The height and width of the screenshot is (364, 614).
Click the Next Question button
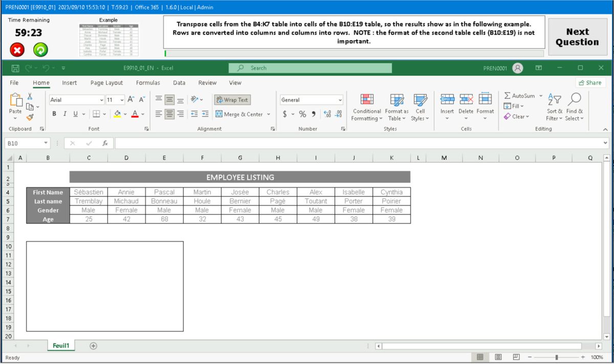tap(577, 36)
